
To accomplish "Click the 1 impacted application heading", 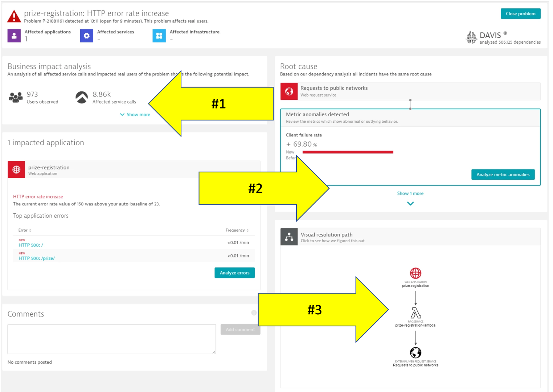I will point(46,143).
